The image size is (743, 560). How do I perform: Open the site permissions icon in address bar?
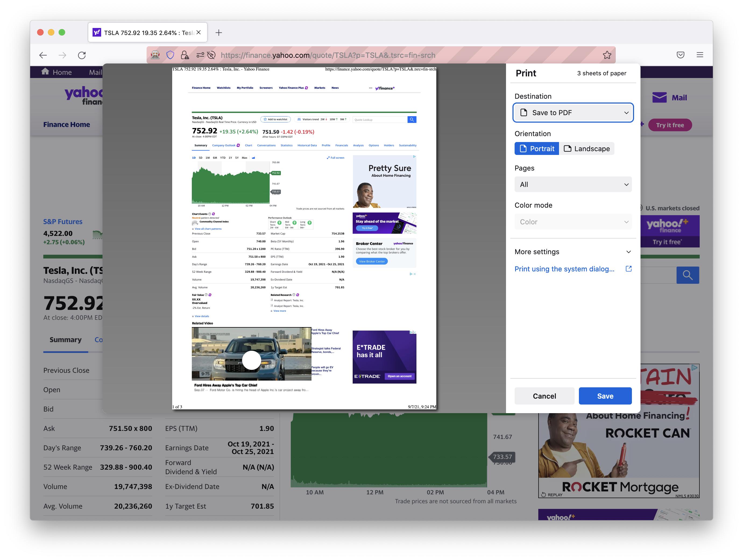click(200, 55)
